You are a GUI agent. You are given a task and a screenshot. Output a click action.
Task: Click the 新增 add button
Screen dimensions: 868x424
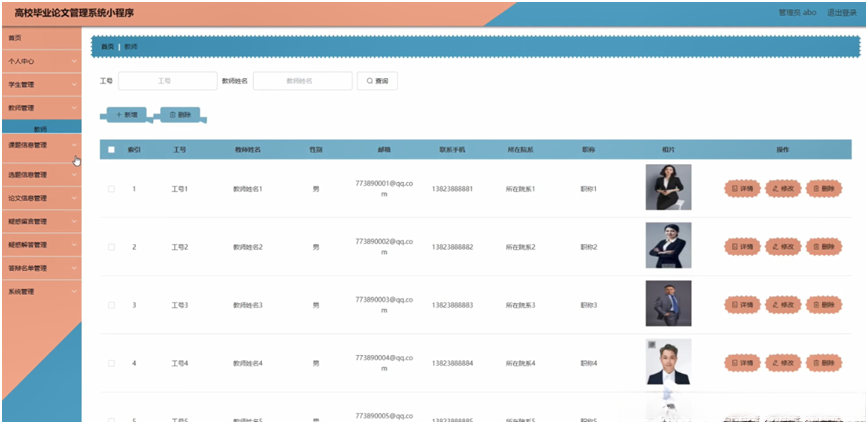(126, 115)
